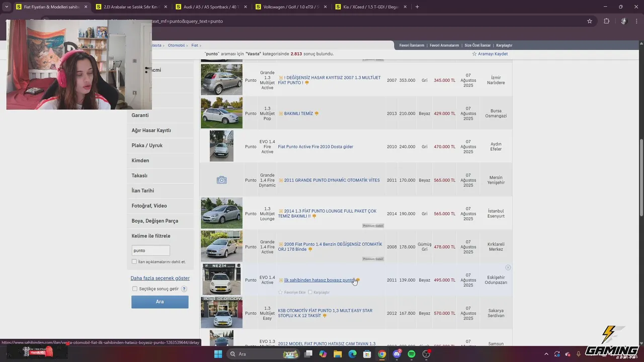The width and height of the screenshot is (644, 362).
Task: Expand the Boya, Değişen Parça filter
Action: 160,221
